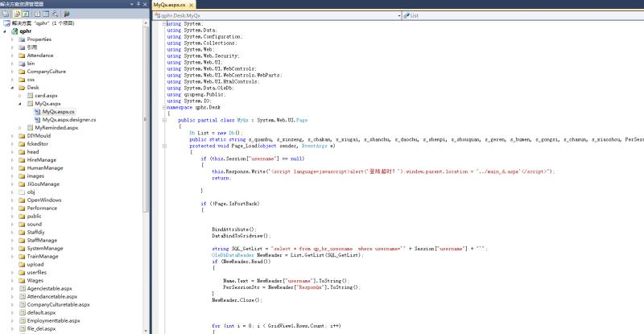Select MyQx.aspx.designer.cs file
This screenshot has width=644, height=334.
point(69,120)
